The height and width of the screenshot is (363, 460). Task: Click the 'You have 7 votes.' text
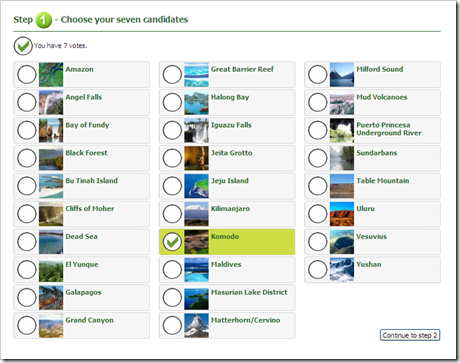click(x=61, y=46)
